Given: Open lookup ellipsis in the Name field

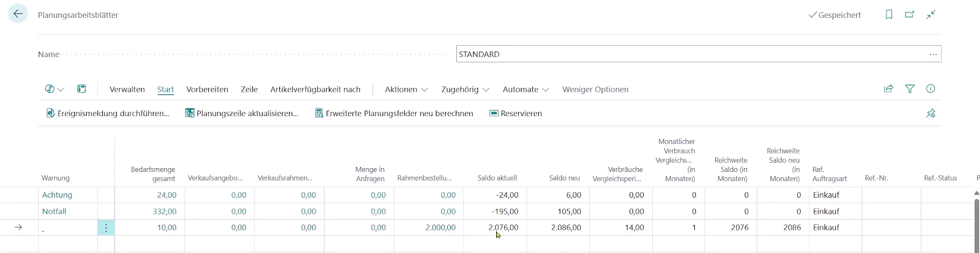Looking at the screenshot, I should click(933, 54).
